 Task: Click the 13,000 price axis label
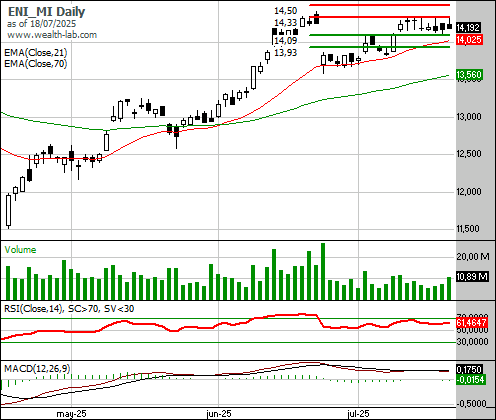click(469, 117)
